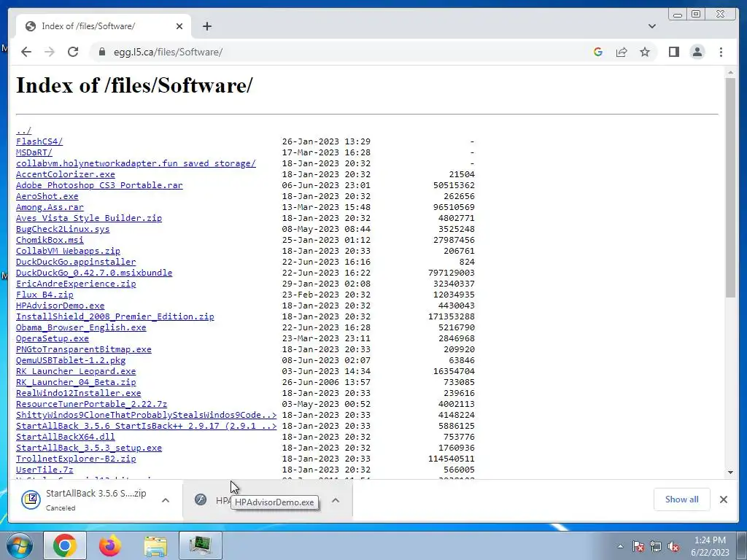Click the forward navigation arrow
Screen dimensions: 747x560
(x=50, y=52)
